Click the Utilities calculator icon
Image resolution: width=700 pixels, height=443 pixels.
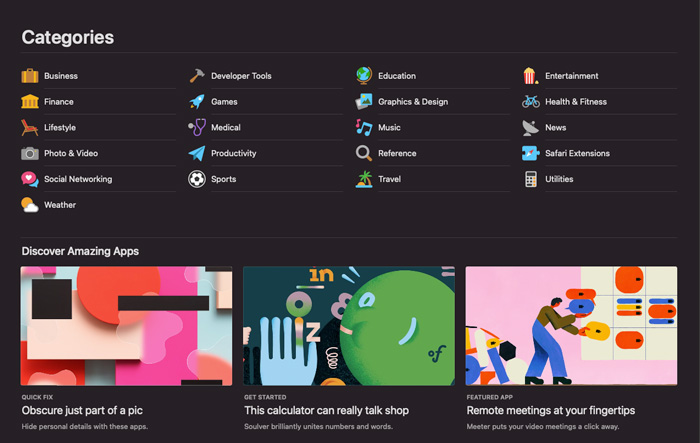[530, 180]
